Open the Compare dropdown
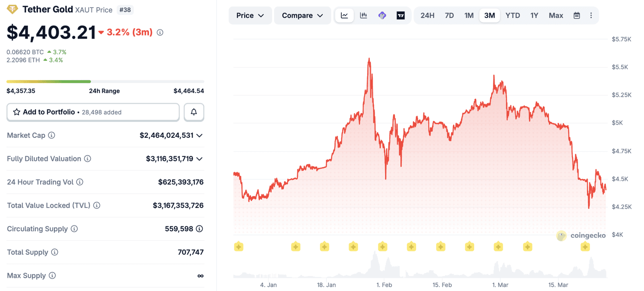This screenshot has width=644, height=291. (x=302, y=15)
